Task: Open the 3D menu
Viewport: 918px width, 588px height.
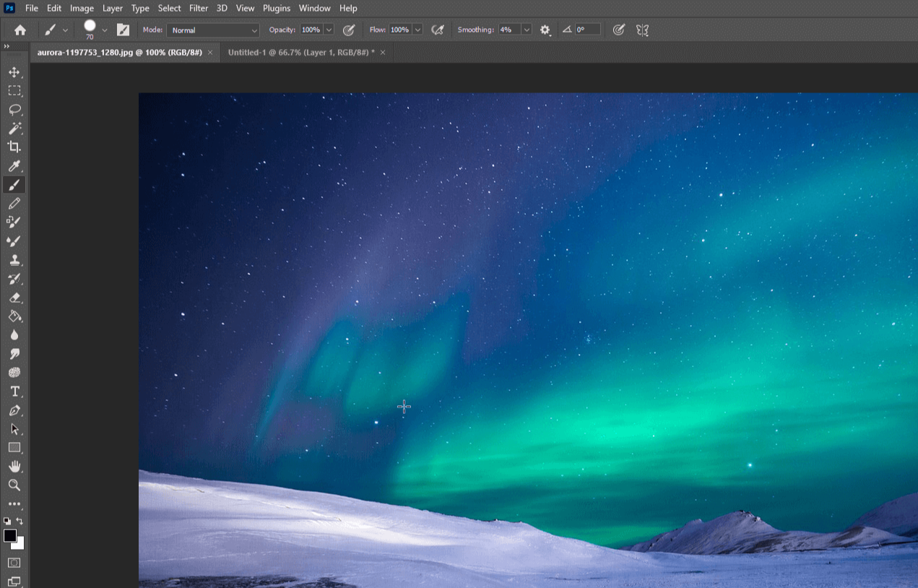Action: (222, 9)
